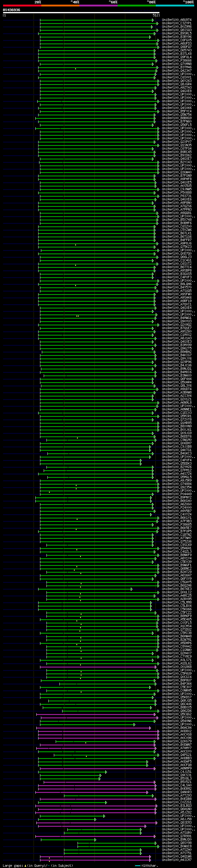The width and height of the screenshot is (197, 868).
Task: Click the purple bar for UniRef100_Q5CQG2
Action: coord(96,714)
